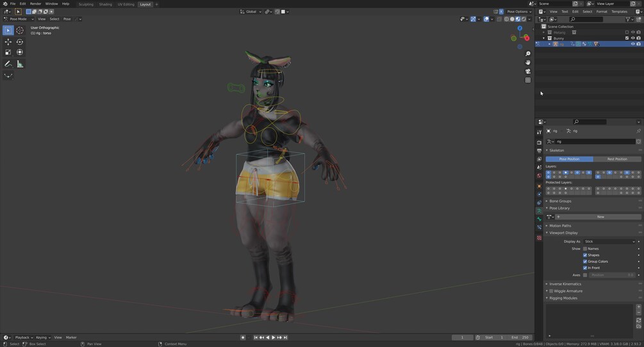Select the Measure tool

[x=20, y=63]
